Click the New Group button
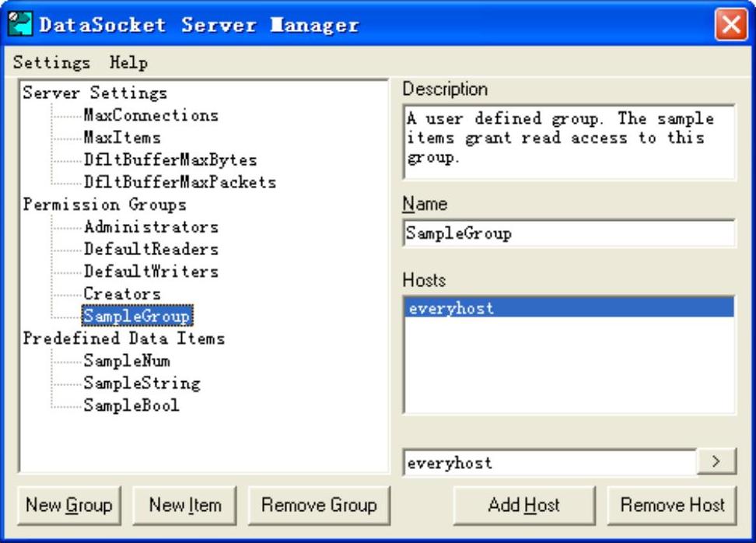Viewport: 756px width, 543px height. click(69, 506)
